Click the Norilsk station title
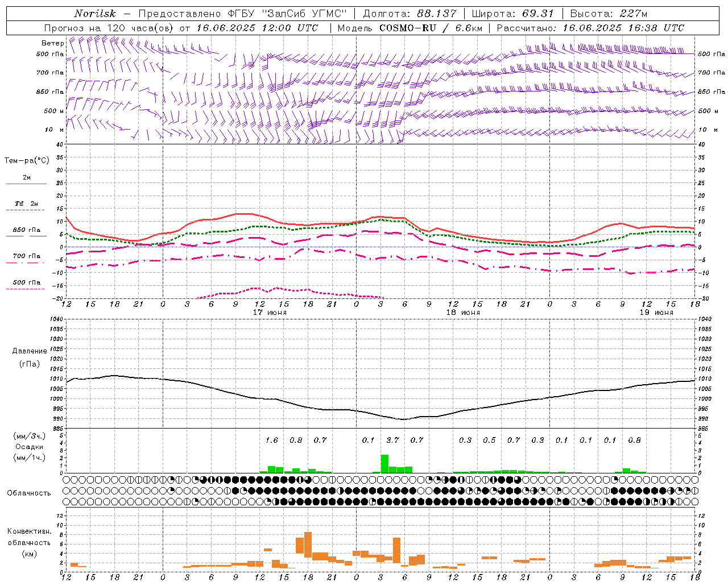This screenshot has height=582, width=728. point(95,14)
